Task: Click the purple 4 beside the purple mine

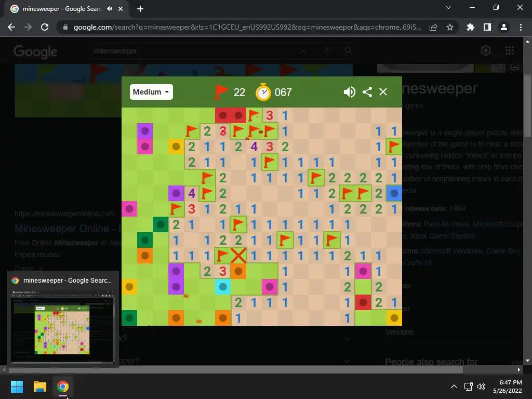Action: (192, 193)
